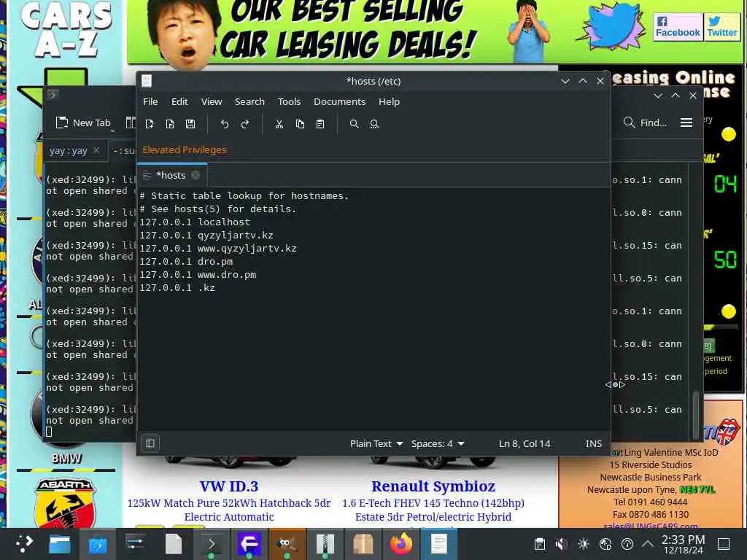This screenshot has width=747, height=560.
Task: Open the VW ID.3 car deal link
Action: 228,486
